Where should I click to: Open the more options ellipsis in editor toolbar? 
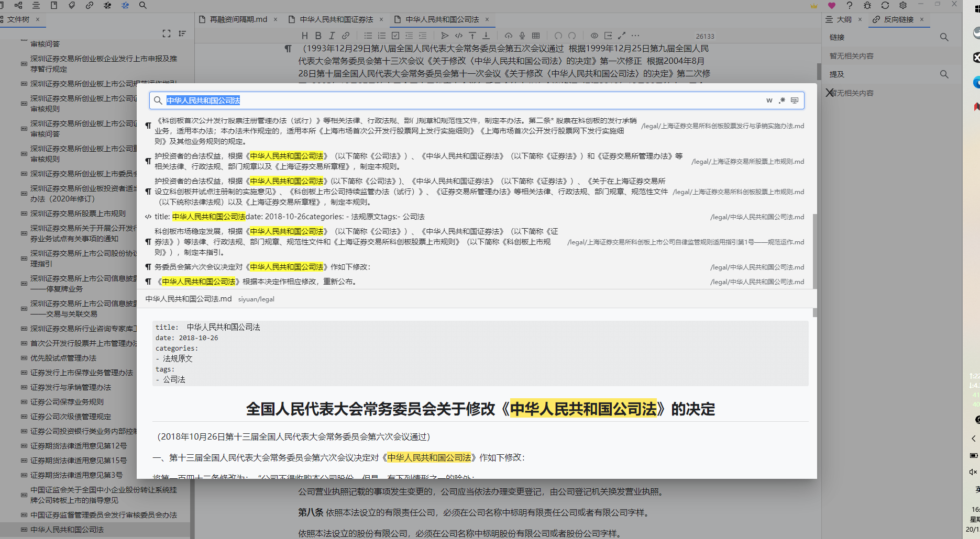pos(635,36)
